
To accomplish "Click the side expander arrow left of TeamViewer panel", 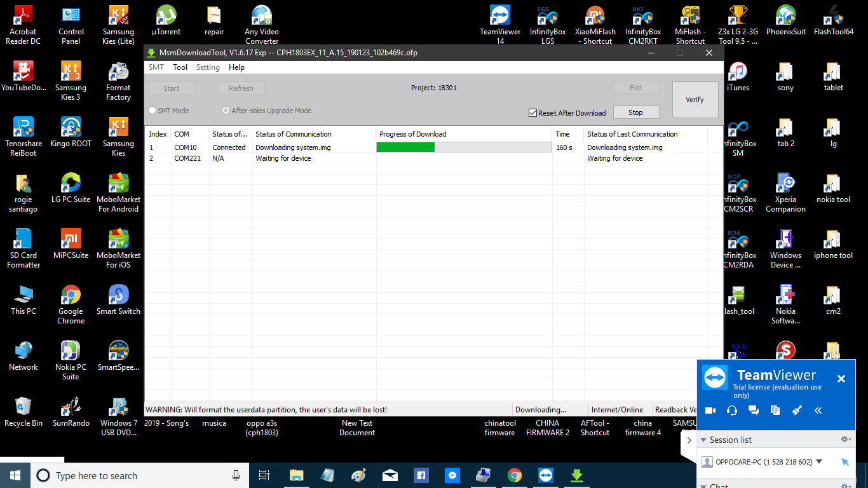I will tap(689, 440).
